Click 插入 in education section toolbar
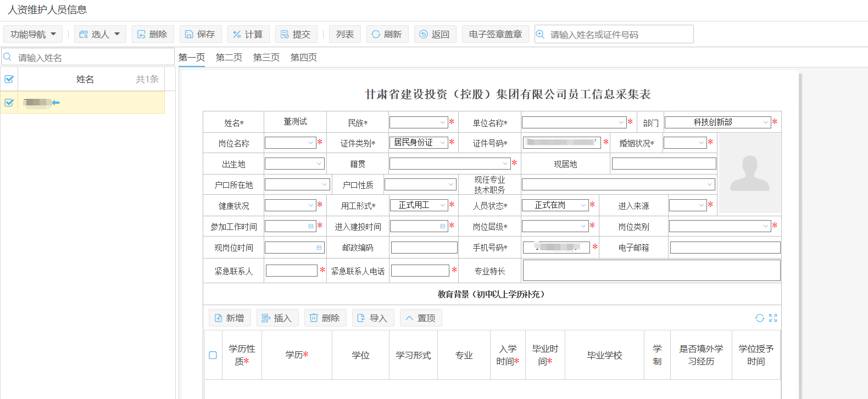Screen dimensions: 868x399 tap(277, 318)
